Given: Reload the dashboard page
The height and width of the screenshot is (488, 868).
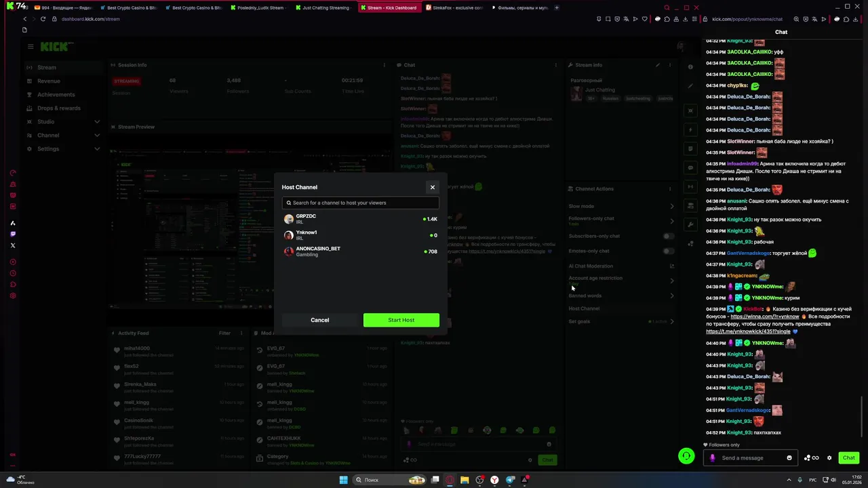Looking at the screenshot, I should point(43,19).
